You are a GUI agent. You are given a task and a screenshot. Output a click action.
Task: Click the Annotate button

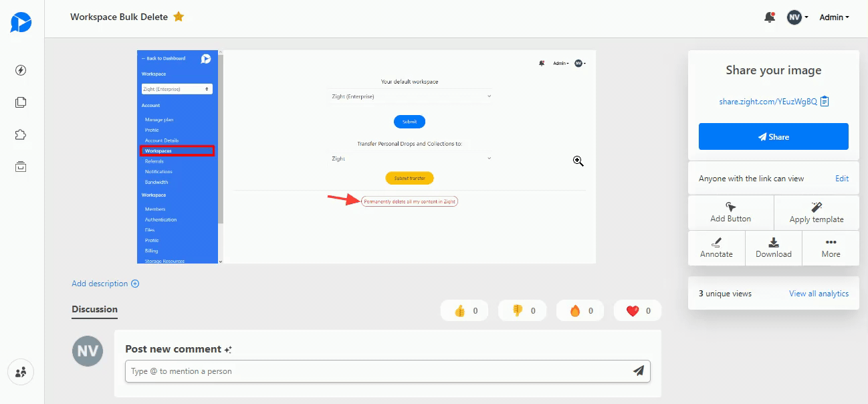716,247
